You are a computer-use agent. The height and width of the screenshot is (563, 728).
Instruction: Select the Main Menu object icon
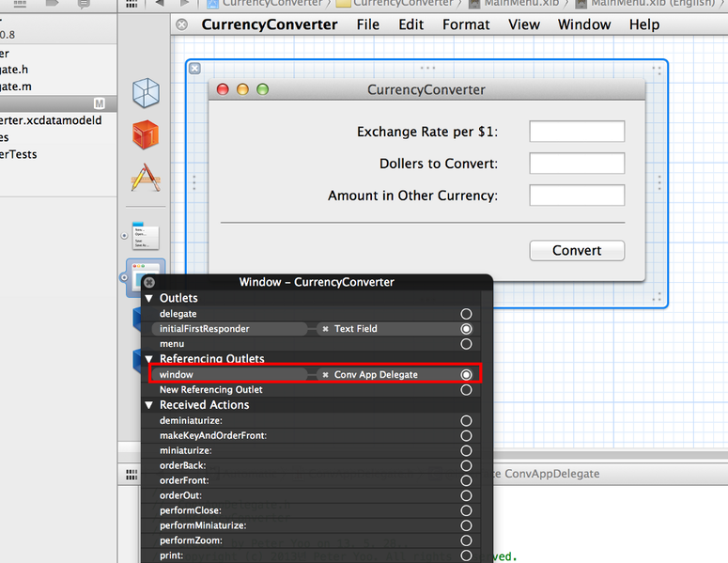145,235
